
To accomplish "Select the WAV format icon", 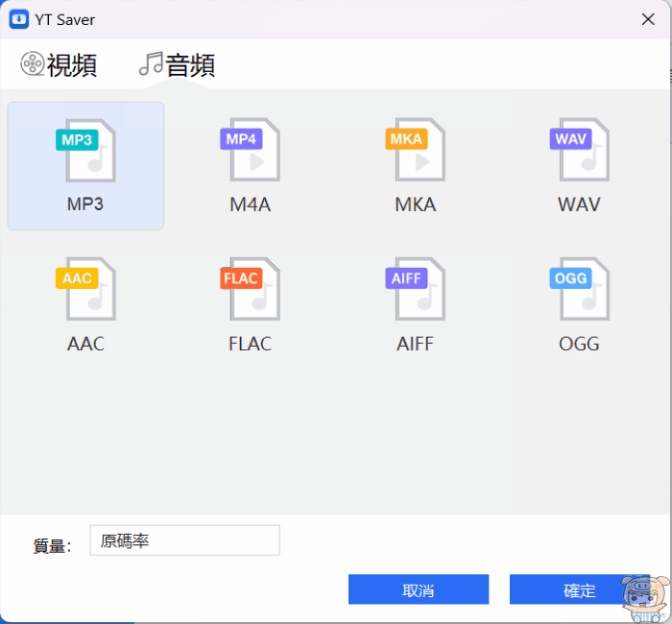I will pos(580,150).
